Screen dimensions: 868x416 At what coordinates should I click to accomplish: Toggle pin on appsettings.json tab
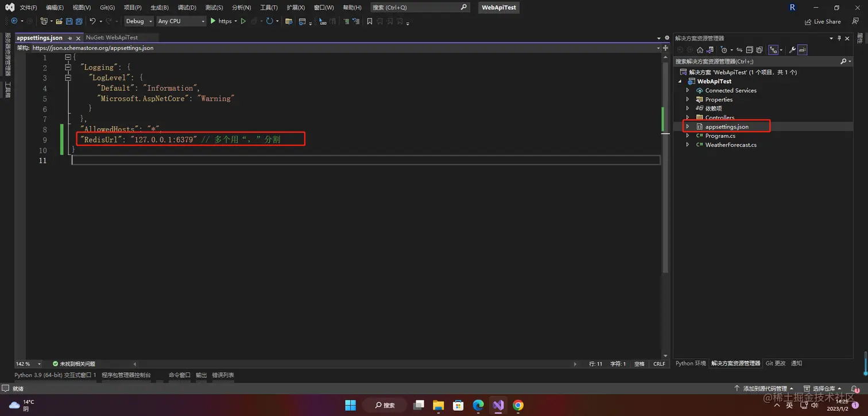pyautogui.click(x=70, y=38)
